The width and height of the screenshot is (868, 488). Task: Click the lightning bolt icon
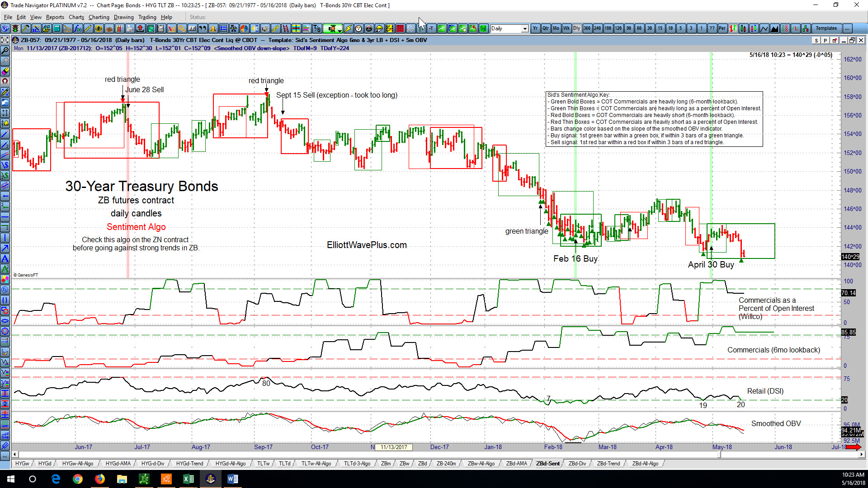click(x=348, y=28)
